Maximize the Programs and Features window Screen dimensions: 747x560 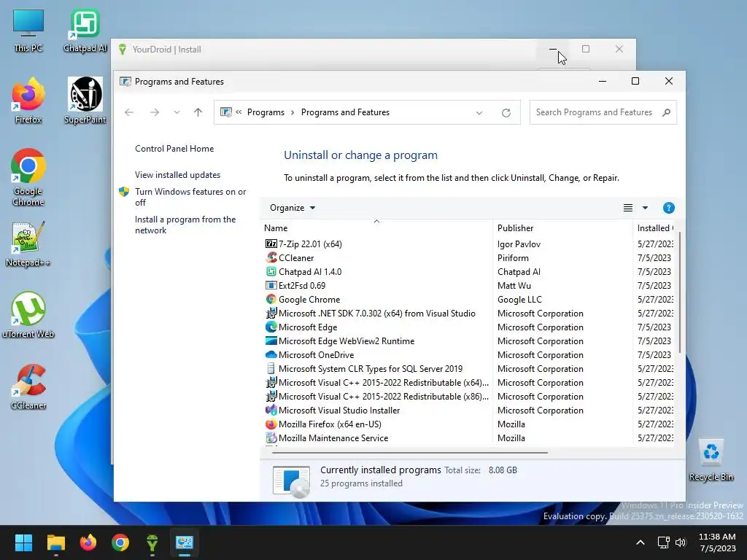[635, 82]
